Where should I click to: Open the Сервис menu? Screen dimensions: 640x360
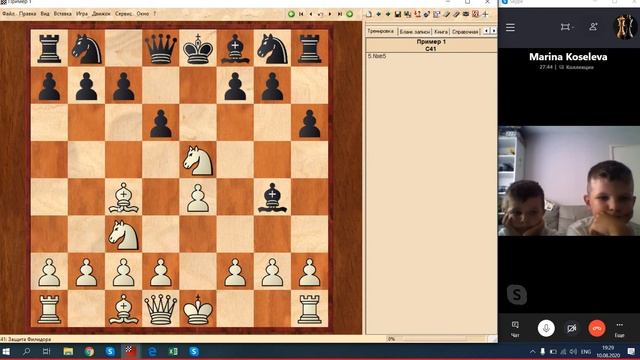(123, 14)
